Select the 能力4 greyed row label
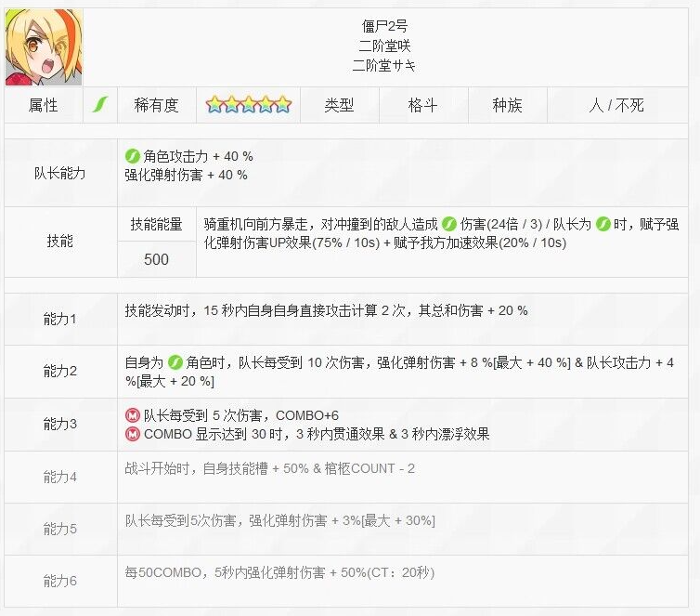Image resolution: width=700 pixels, height=616 pixels. pos(60,477)
